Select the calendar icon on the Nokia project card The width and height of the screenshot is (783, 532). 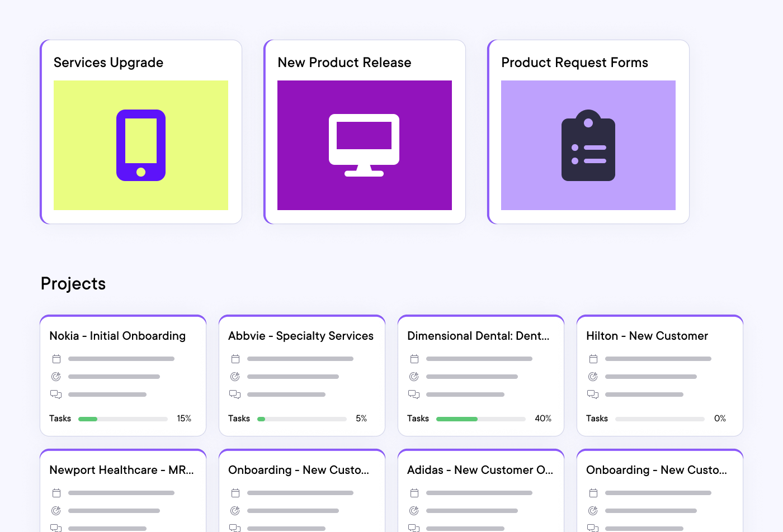pos(56,359)
